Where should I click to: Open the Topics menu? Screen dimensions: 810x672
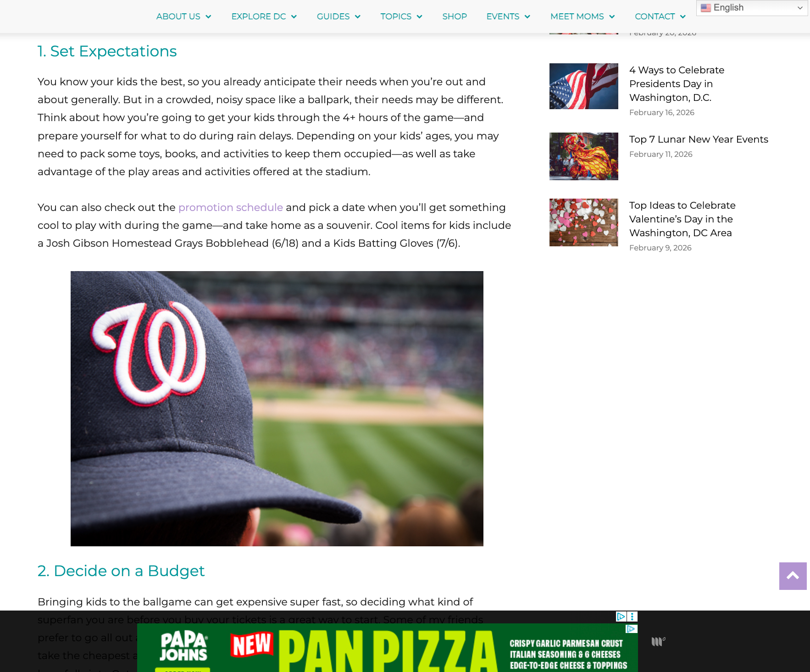[401, 17]
